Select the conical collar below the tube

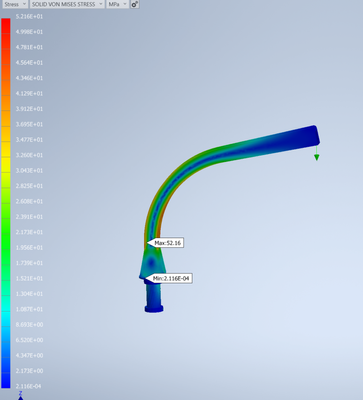pos(152,264)
